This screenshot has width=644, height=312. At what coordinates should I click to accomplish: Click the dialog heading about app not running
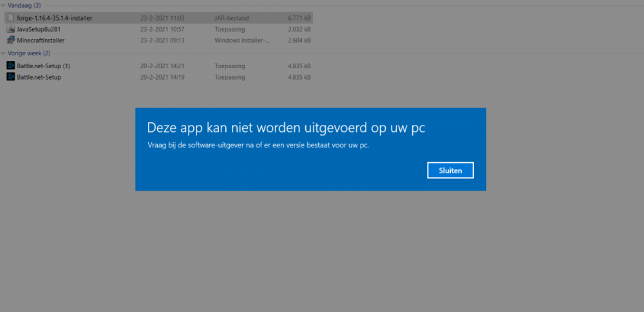(x=286, y=127)
